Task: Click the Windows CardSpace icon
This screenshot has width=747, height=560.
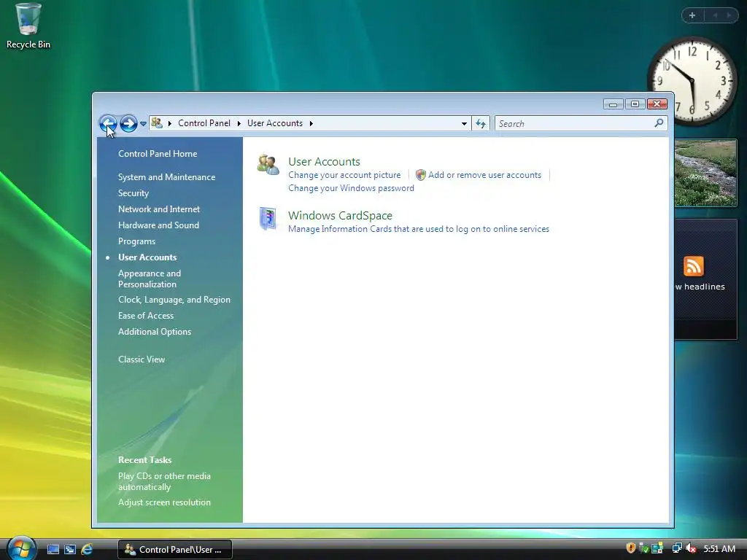Action: click(268, 219)
